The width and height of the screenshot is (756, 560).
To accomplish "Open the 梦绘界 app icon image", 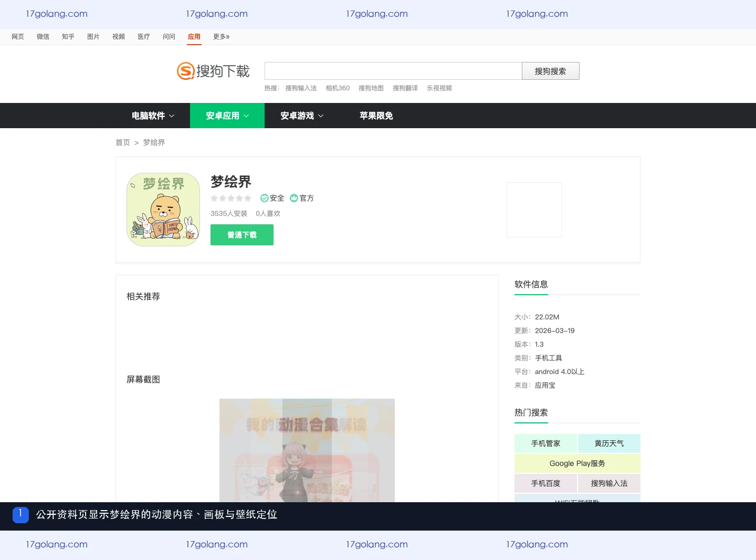I will (163, 210).
